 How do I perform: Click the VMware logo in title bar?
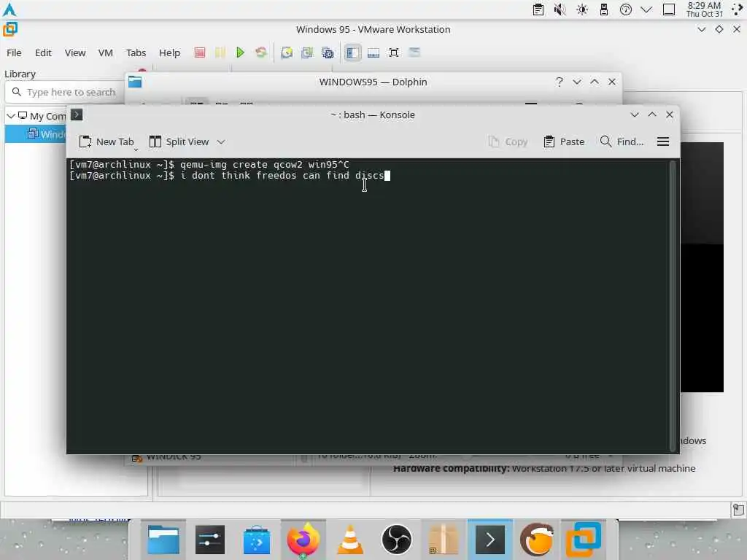coord(10,29)
